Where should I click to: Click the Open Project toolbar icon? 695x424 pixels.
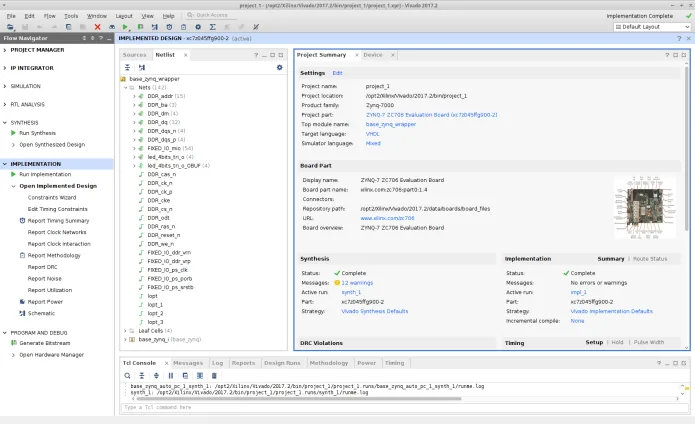10,27
